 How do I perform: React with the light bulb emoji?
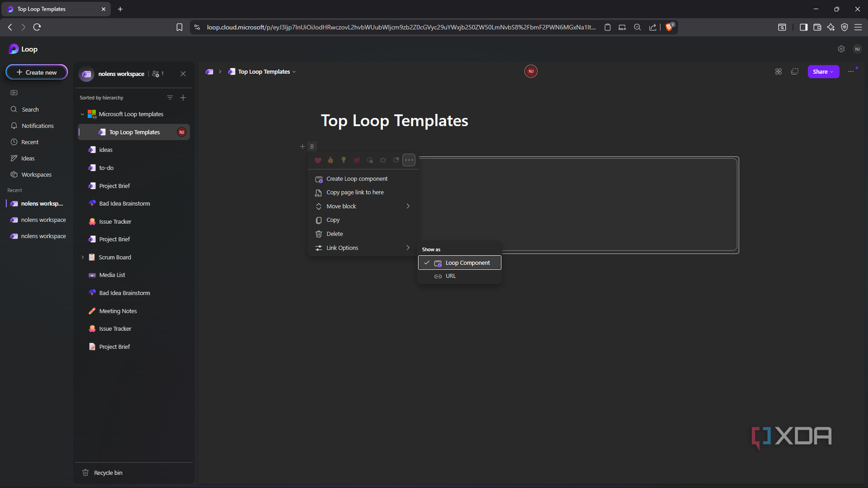[344, 160]
